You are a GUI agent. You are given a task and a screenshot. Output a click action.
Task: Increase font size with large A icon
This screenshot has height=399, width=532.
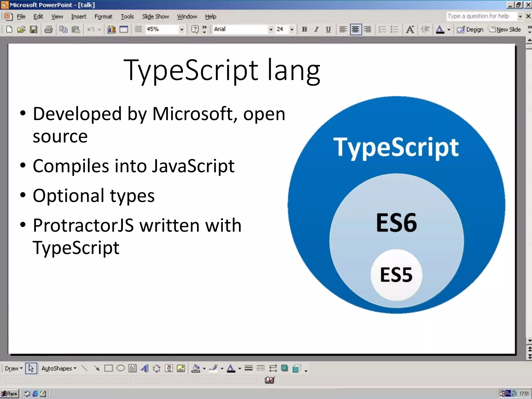coord(410,29)
